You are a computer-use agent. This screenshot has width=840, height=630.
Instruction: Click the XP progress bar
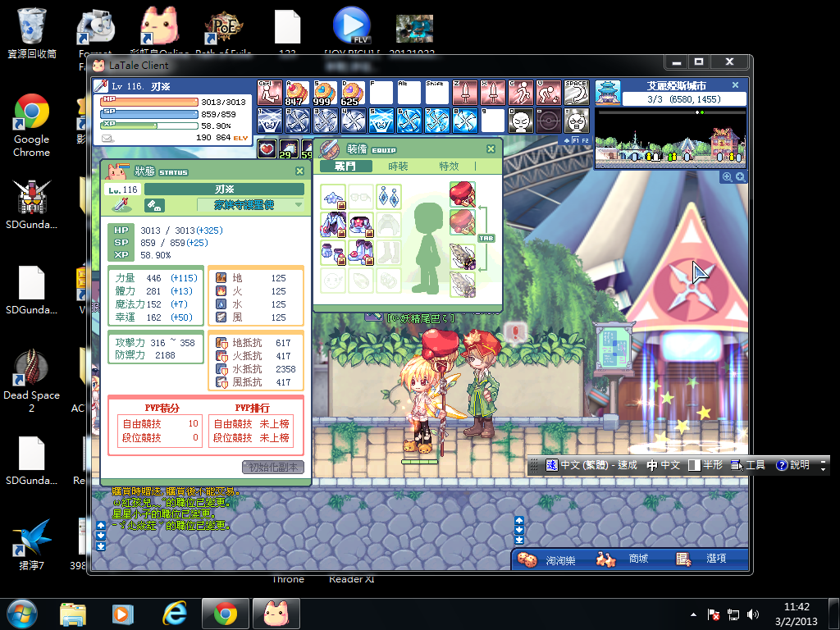point(149,126)
